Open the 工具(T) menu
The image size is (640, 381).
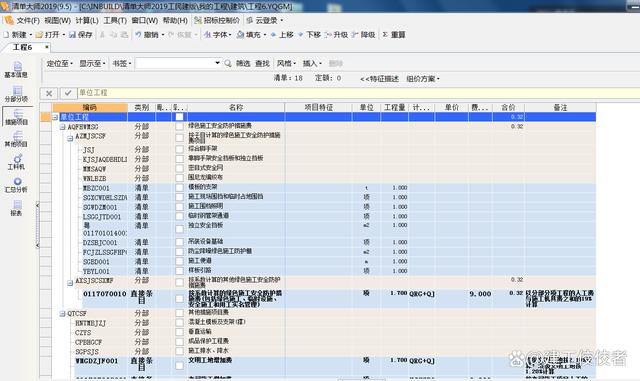coord(115,20)
